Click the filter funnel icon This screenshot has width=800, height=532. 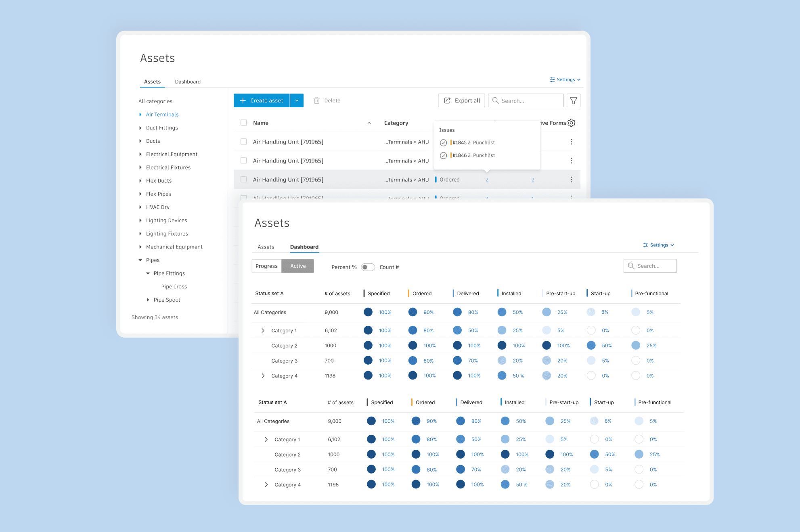coord(573,100)
